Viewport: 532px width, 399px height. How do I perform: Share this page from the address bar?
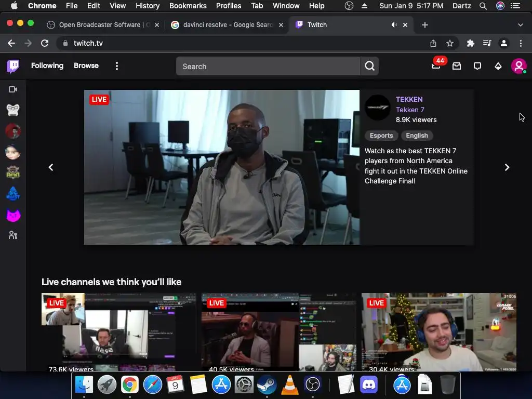pos(433,43)
